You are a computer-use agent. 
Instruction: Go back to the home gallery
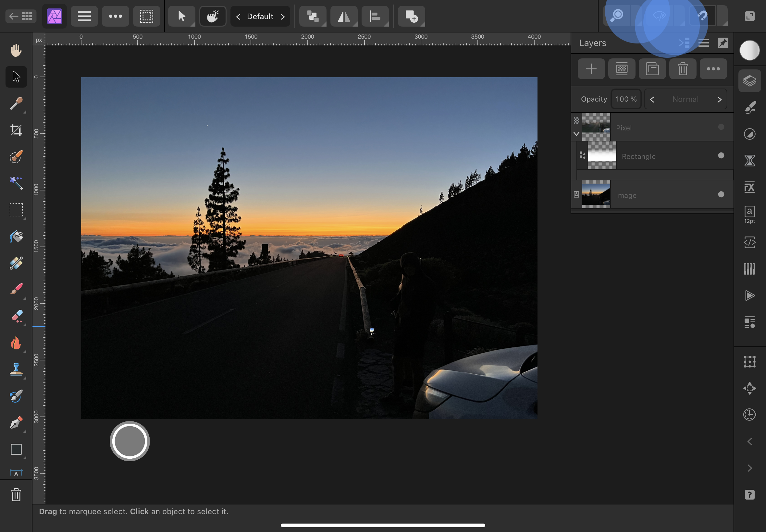pos(21,16)
